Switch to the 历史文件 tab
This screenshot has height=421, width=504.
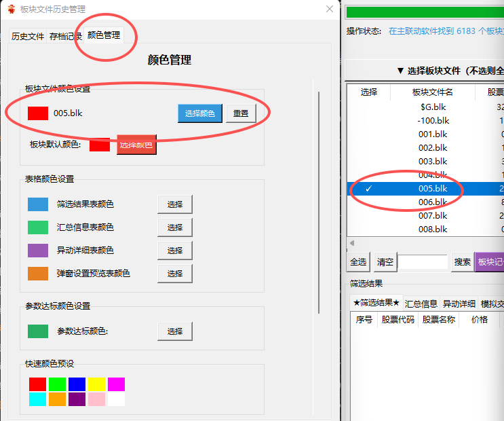point(28,36)
